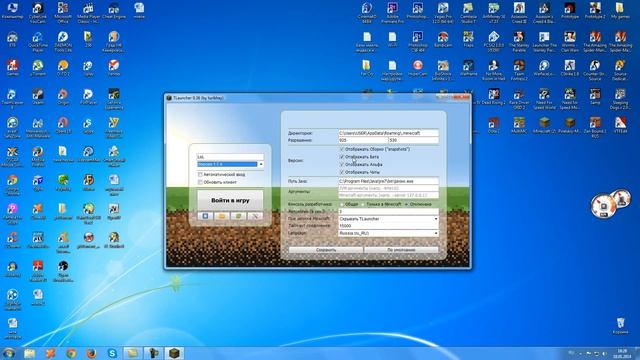Click the Steam desktop icon
This screenshot has height=360, width=640.
pos(38,97)
